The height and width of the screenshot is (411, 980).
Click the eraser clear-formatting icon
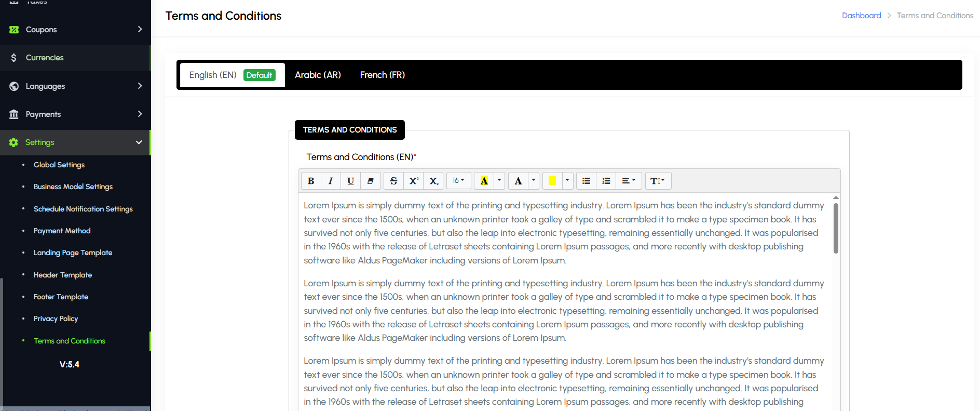click(370, 181)
